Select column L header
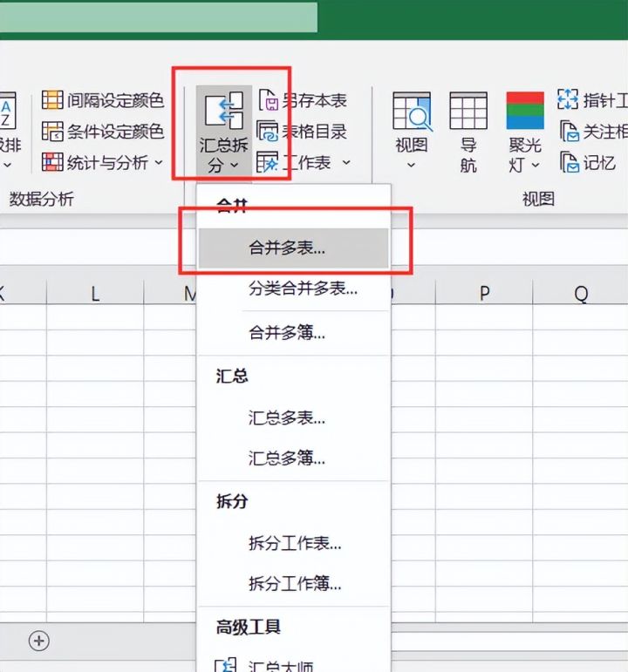This screenshot has height=672, width=628. click(x=95, y=294)
